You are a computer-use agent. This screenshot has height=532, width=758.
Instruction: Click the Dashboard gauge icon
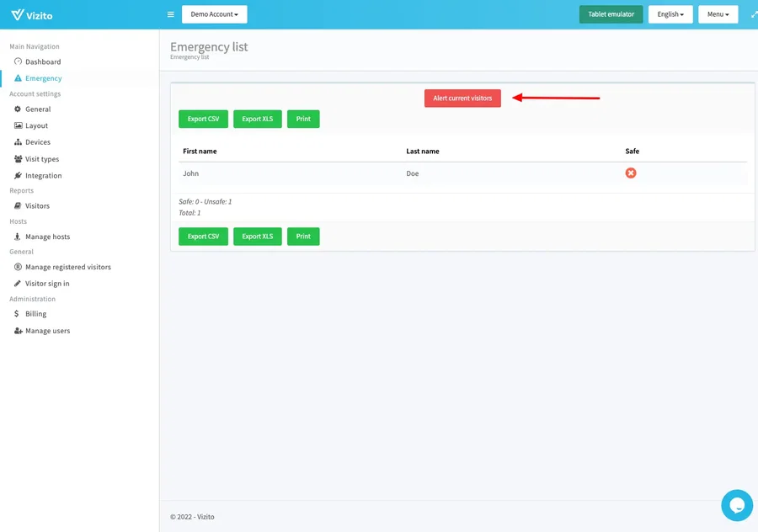(x=18, y=61)
